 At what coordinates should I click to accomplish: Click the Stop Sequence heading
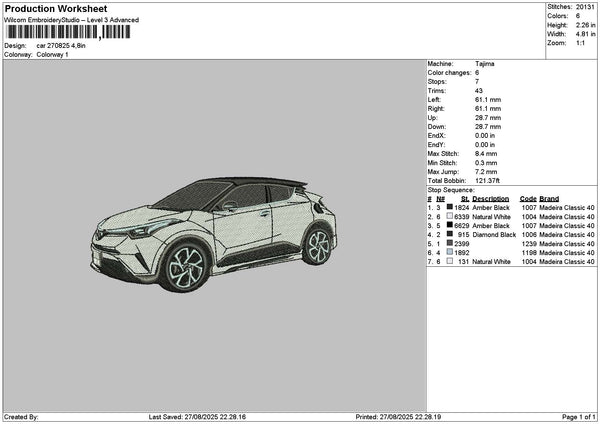(x=451, y=188)
